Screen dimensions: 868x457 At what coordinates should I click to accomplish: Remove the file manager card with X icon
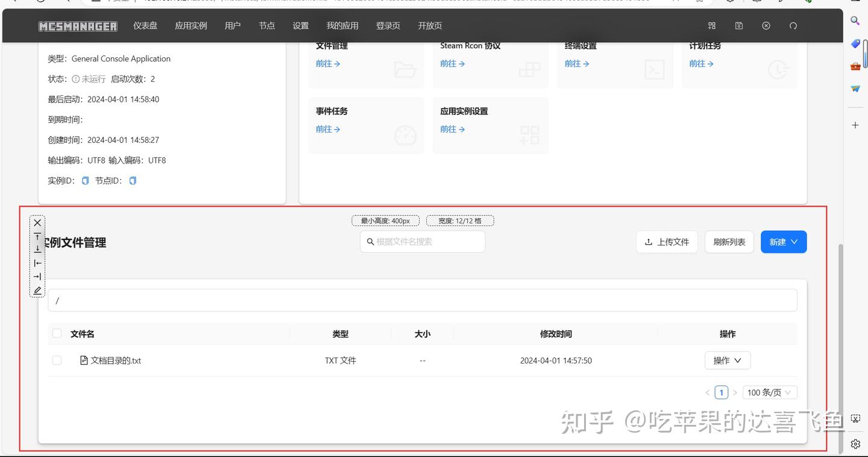coord(37,223)
